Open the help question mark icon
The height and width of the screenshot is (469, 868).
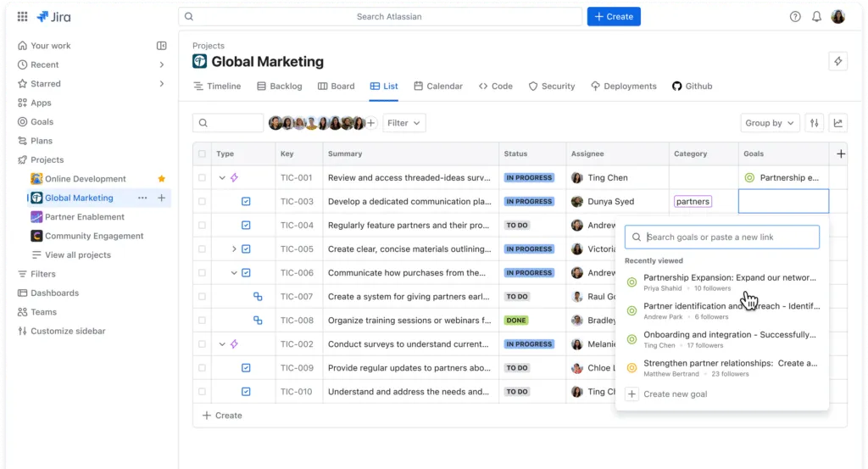pyautogui.click(x=795, y=16)
